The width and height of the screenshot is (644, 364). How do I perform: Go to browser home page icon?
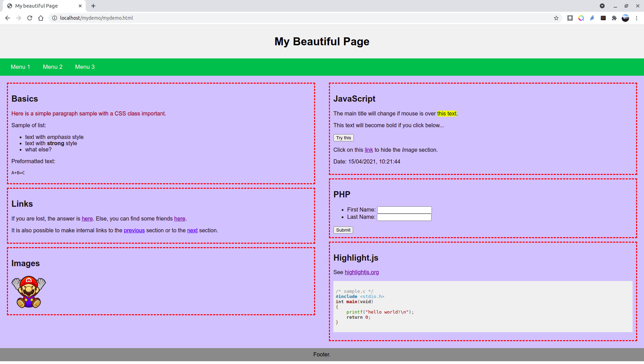pos(41,18)
